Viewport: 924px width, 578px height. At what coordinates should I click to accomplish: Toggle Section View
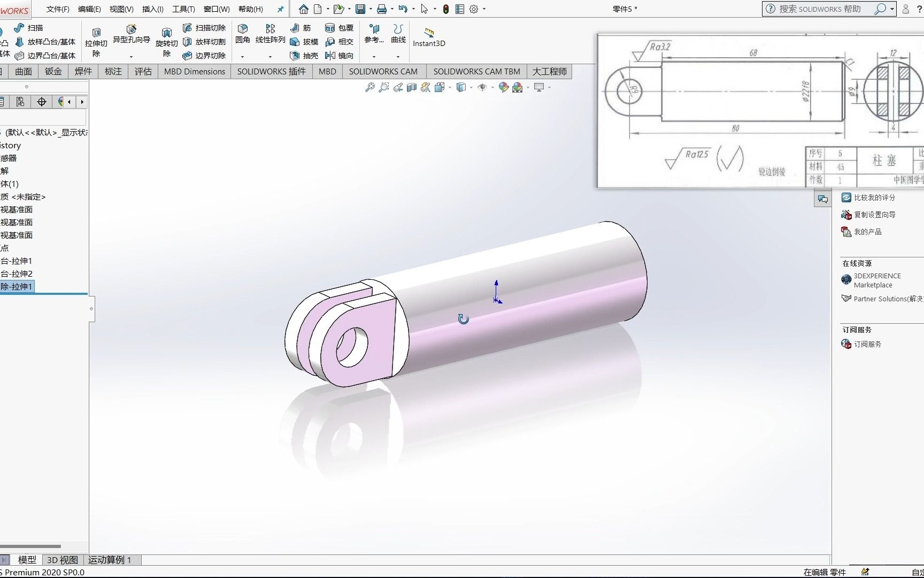412,87
